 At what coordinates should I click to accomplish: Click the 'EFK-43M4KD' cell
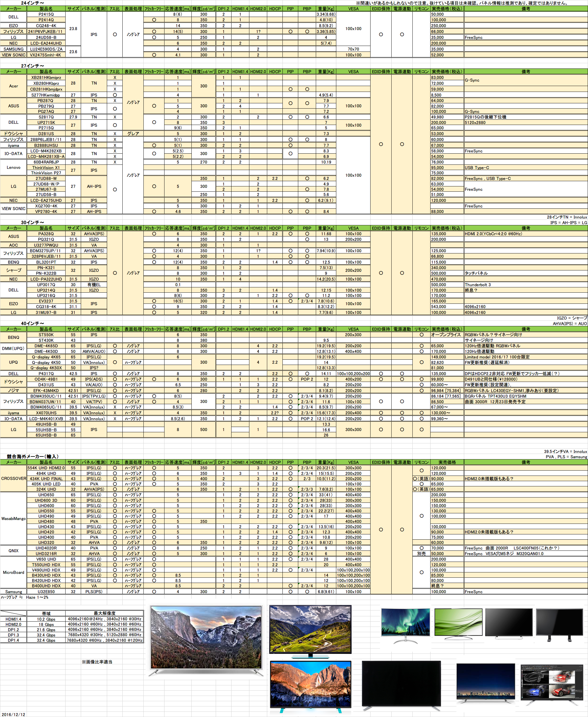click(x=46, y=390)
